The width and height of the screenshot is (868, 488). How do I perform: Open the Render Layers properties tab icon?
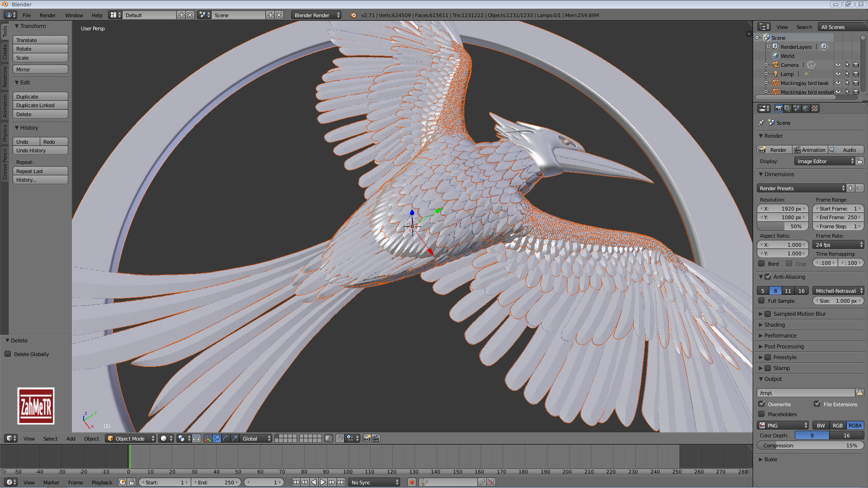(788, 108)
